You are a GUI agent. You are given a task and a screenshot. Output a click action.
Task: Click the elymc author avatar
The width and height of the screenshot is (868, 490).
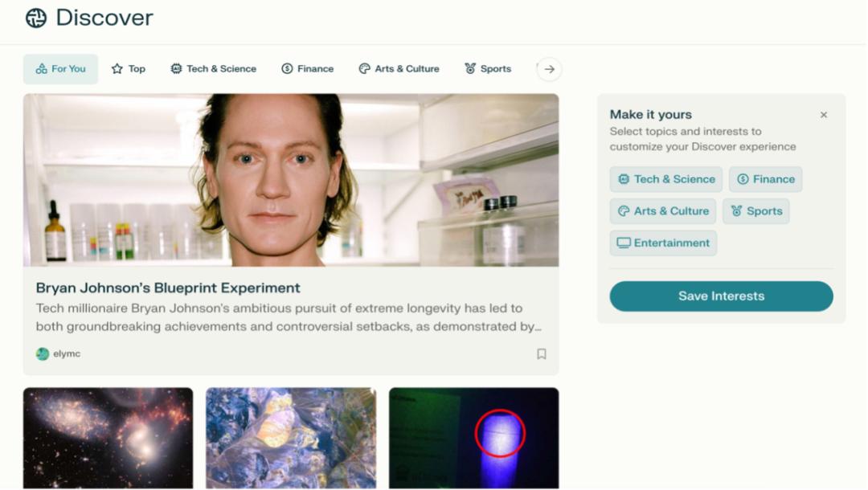[x=43, y=354]
